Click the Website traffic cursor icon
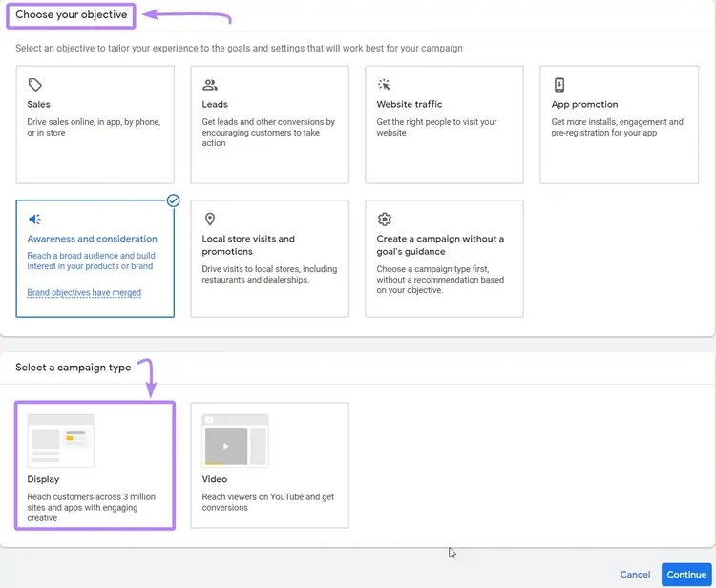The width and height of the screenshot is (716, 588). [x=384, y=84]
